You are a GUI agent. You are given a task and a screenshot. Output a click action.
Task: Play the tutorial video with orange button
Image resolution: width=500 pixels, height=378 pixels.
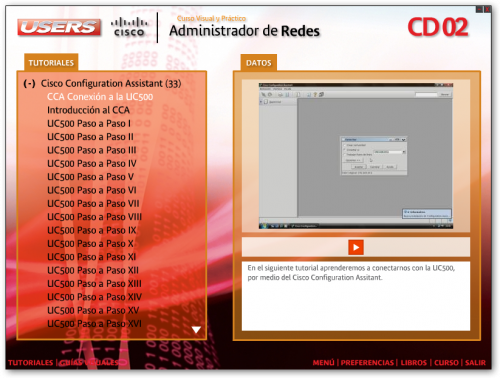(x=356, y=247)
